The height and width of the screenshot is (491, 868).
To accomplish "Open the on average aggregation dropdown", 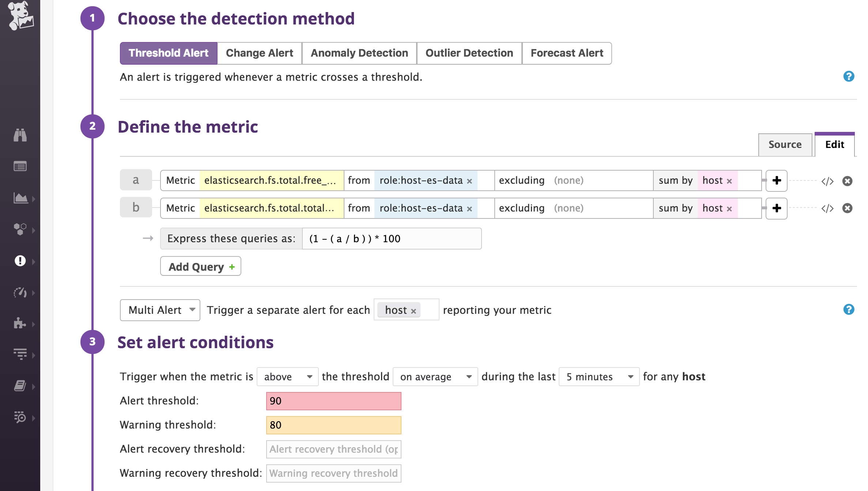I will tap(435, 377).
